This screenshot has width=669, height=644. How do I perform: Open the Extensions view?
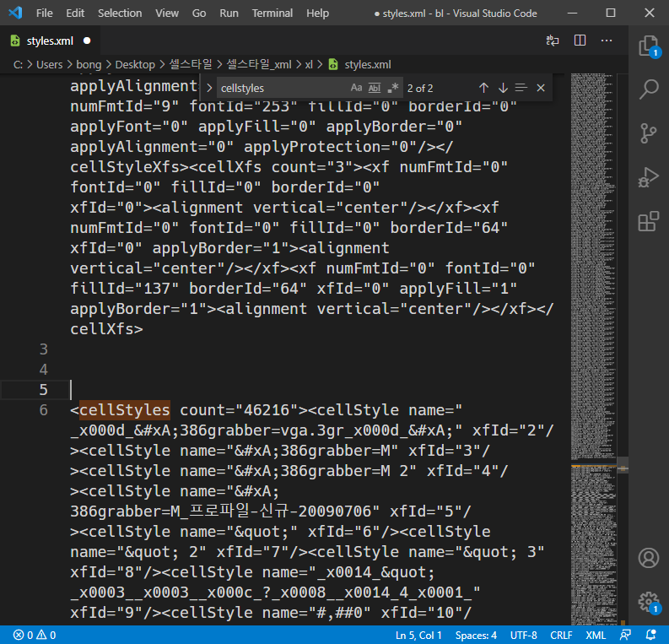click(649, 221)
